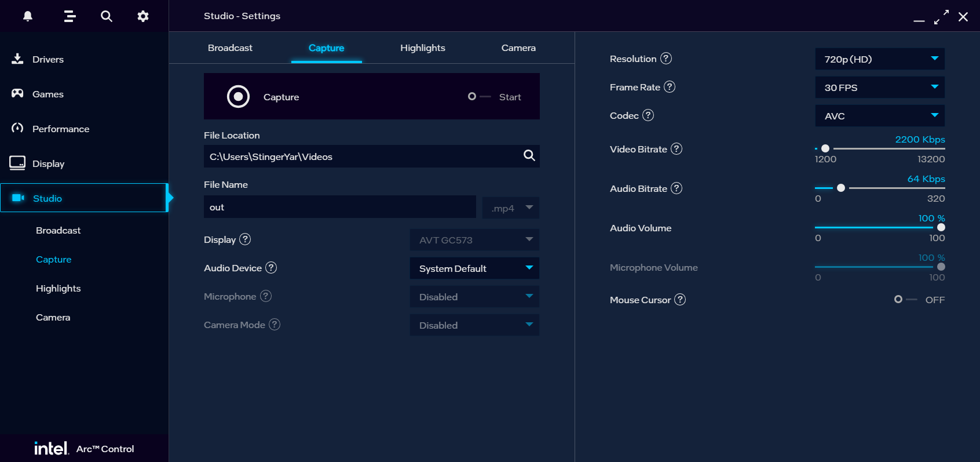Open the notifications bell icon

pos(28,16)
